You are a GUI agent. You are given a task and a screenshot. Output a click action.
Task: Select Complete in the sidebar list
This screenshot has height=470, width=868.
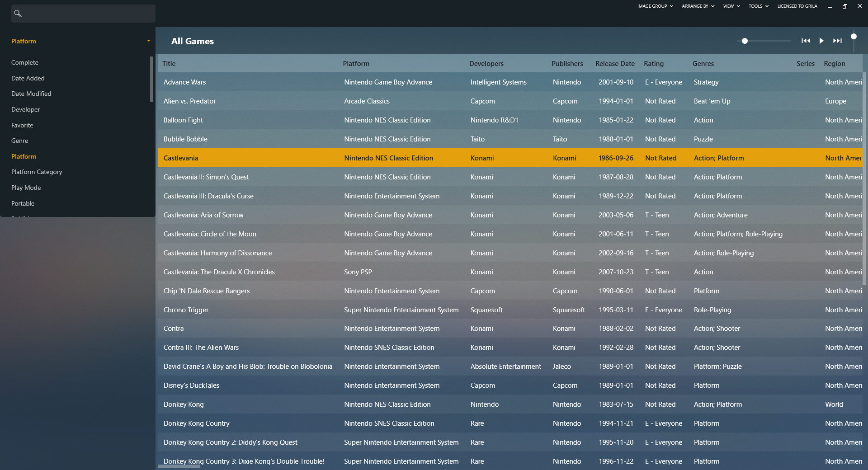click(x=25, y=62)
